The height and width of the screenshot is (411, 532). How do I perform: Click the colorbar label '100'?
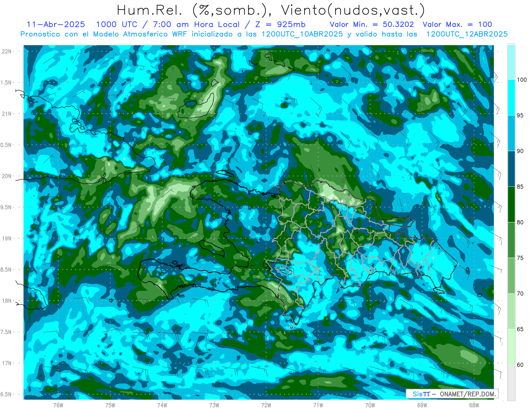(522, 80)
